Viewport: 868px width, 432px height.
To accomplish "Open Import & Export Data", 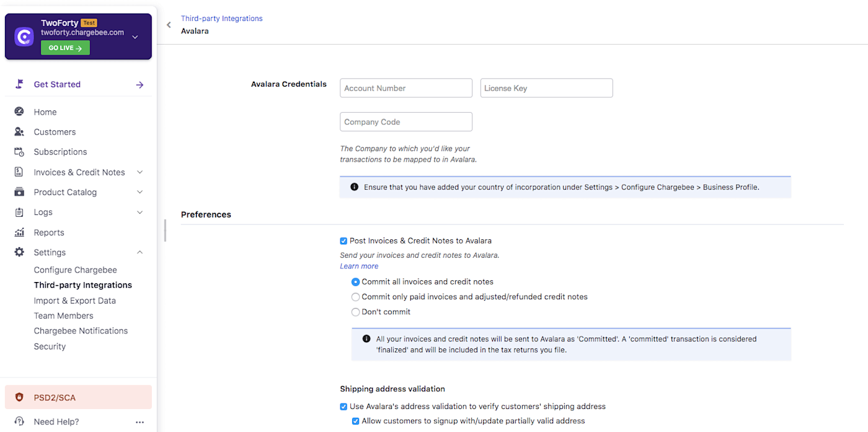I will point(74,301).
